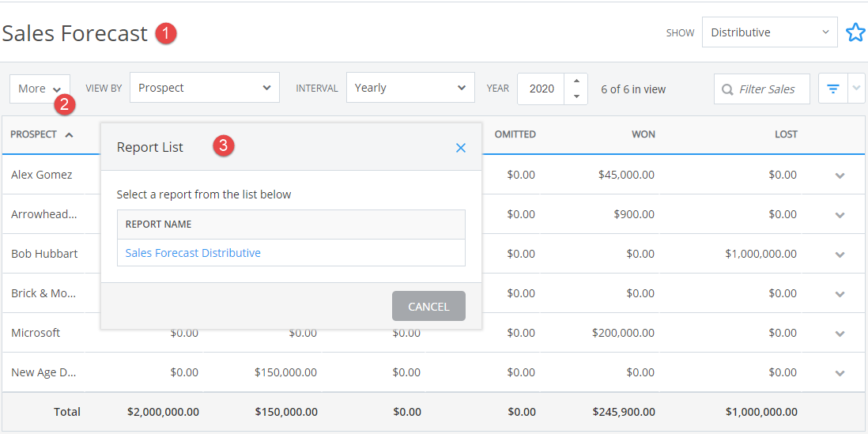Sort by the Won column header
This screenshot has width=868, height=434.
click(643, 134)
